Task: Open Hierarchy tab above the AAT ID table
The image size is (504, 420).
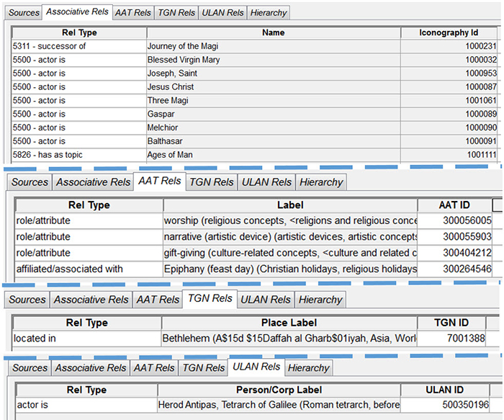Action: 321,182
